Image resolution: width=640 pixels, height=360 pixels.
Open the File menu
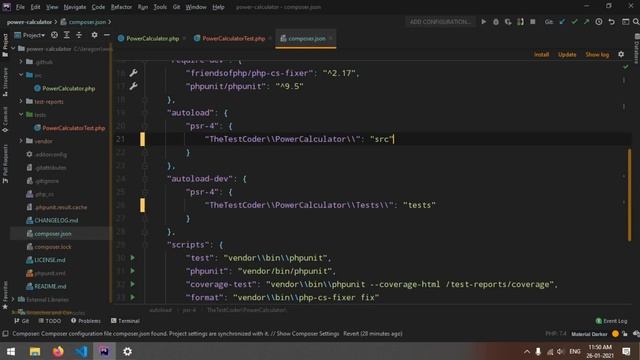click(x=20, y=7)
